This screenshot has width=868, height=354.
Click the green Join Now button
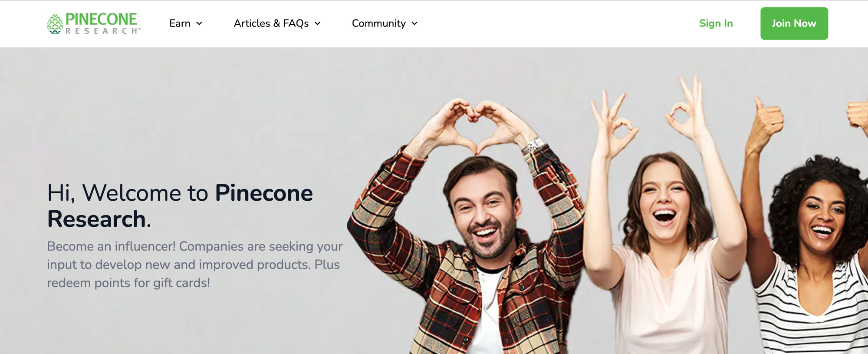pos(794,23)
